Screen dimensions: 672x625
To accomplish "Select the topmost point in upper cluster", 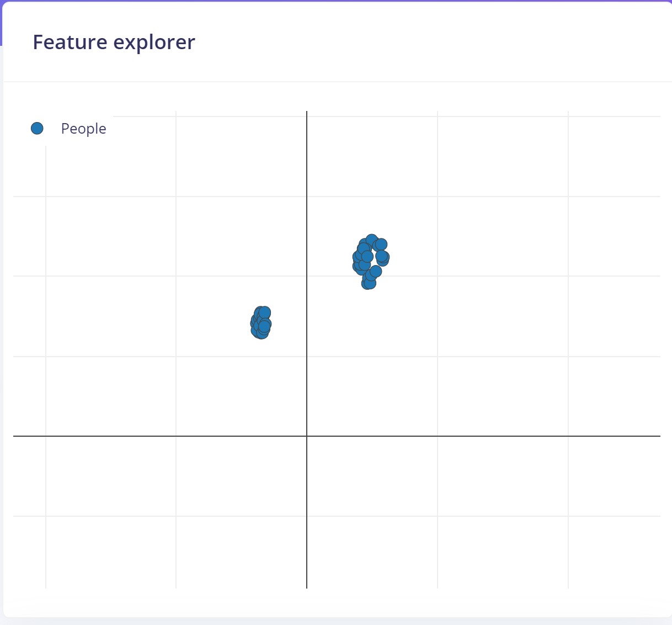I will click(372, 240).
